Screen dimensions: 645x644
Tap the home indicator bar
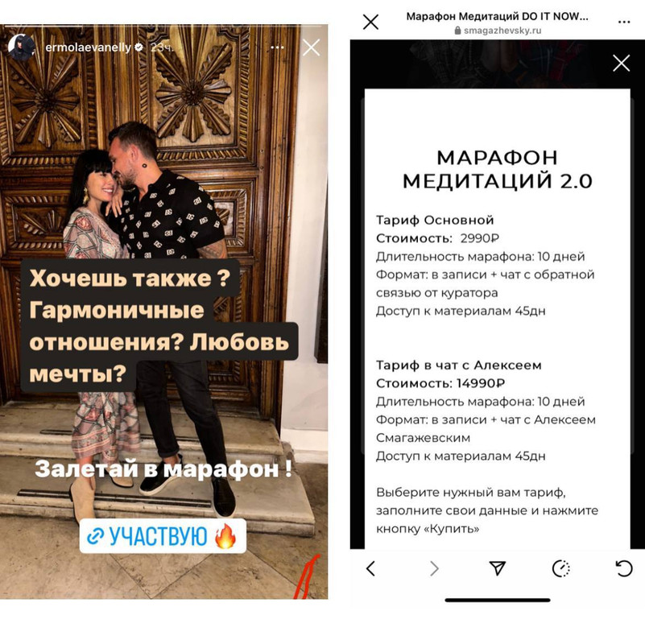(x=498, y=601)
